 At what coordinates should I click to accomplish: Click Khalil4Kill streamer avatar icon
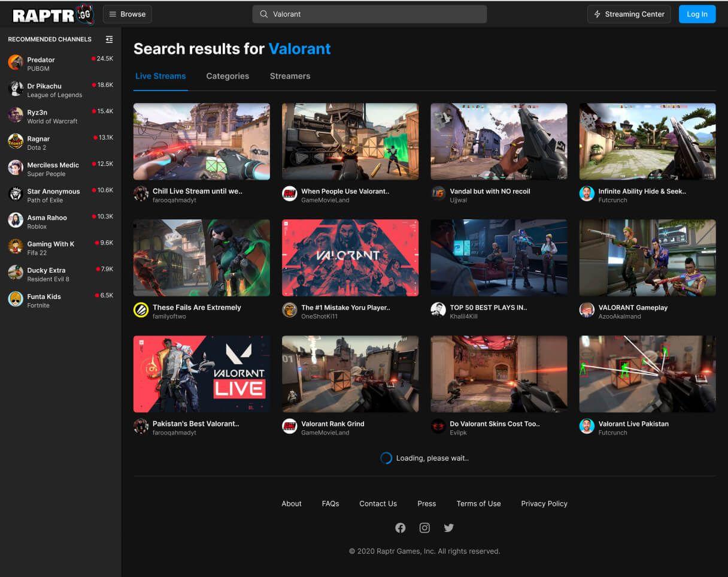coord(438,310)
